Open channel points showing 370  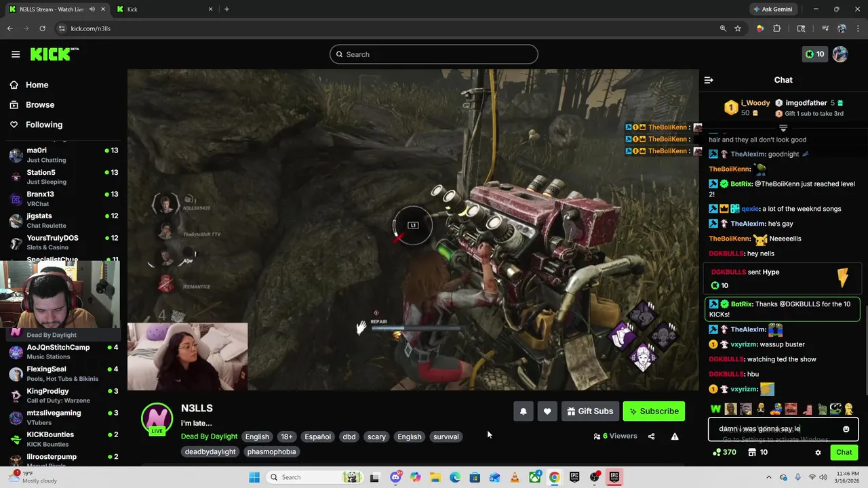click(x=725, y=452)
